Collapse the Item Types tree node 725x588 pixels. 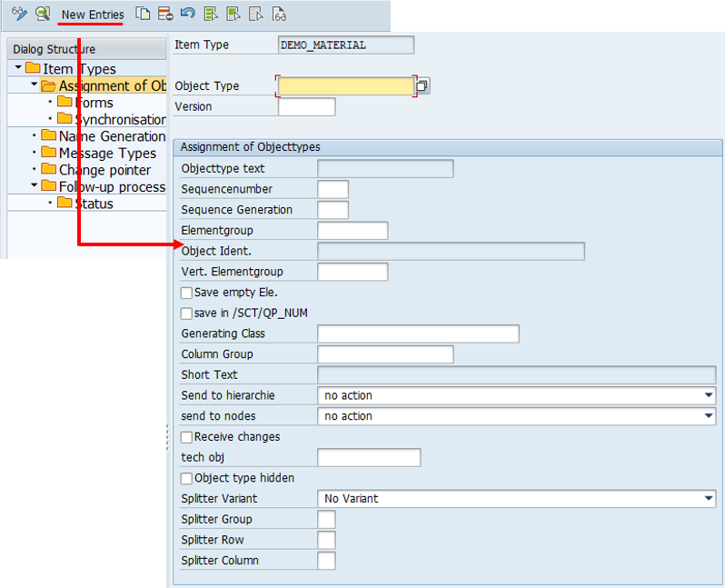[x=18, y=68]
